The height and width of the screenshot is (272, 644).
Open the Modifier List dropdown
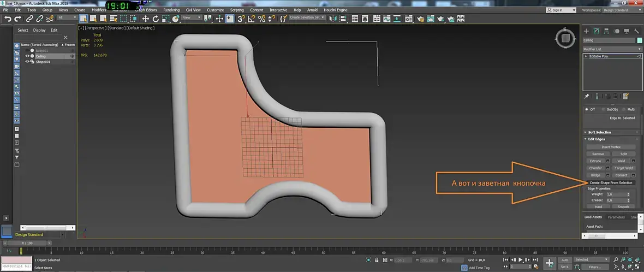[612, 49]
